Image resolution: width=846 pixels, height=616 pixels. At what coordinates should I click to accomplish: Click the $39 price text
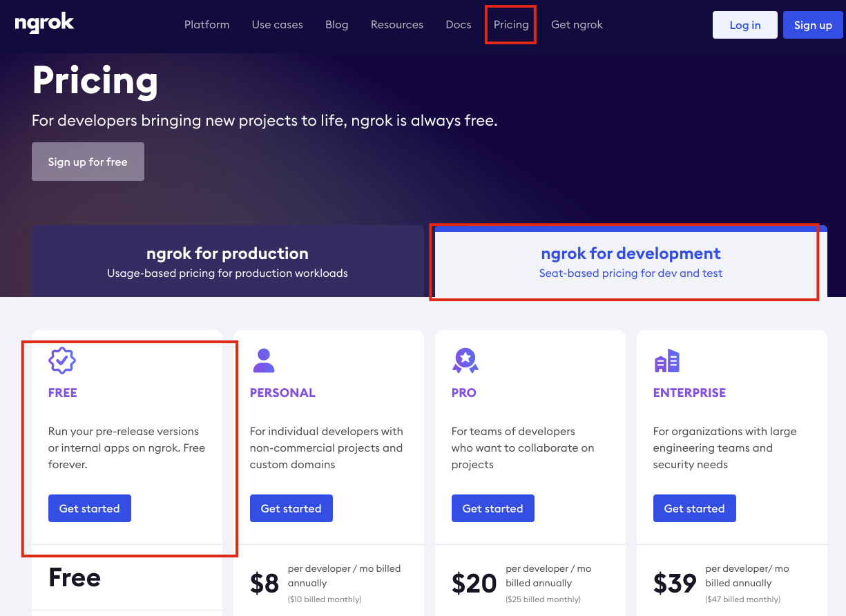pyautogui.click(x=675, y=584)
